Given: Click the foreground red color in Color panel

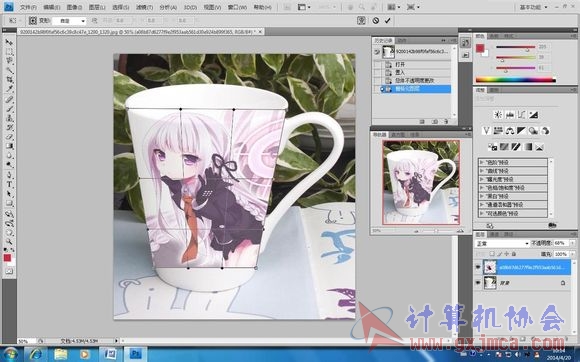Looking at the screenshot, I should 480,48.
